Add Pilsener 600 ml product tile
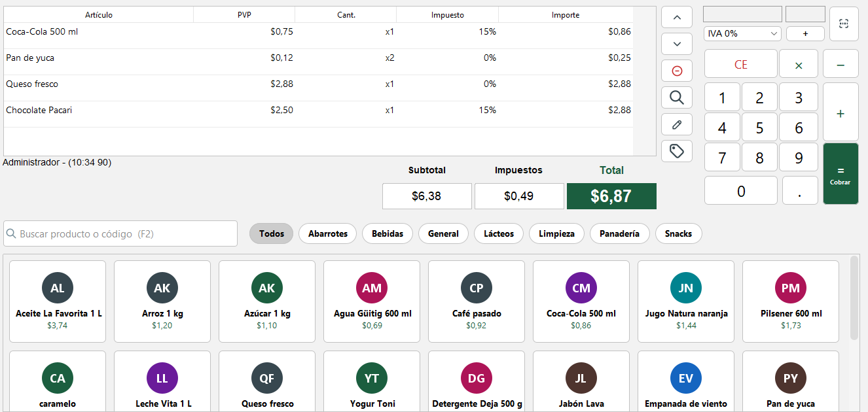Image resolution: width=868 pixels, height=412 pixels. (791, 301)
